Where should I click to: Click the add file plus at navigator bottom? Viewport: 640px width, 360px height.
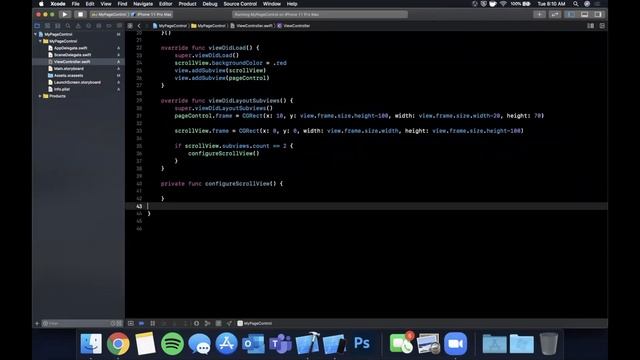37,323
